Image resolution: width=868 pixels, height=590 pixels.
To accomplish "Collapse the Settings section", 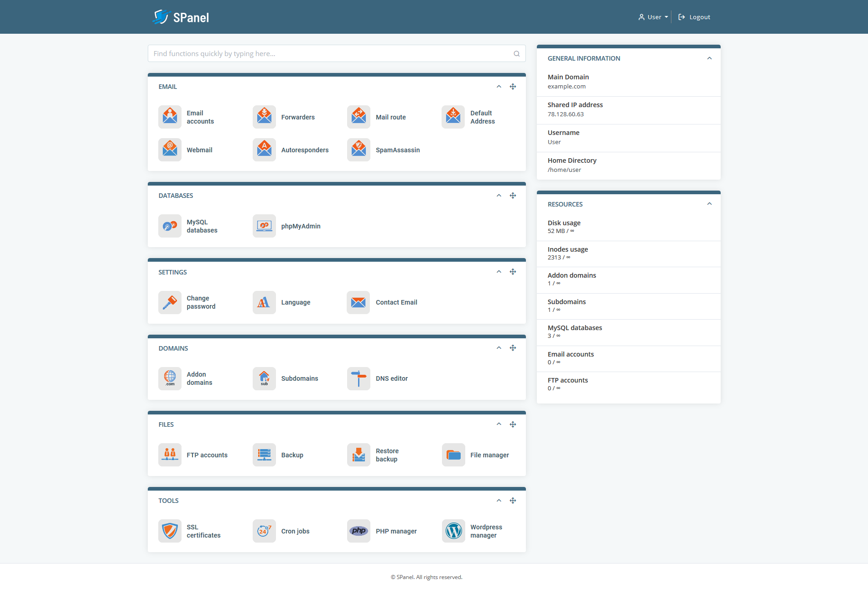I will click(x=499, y=272).
